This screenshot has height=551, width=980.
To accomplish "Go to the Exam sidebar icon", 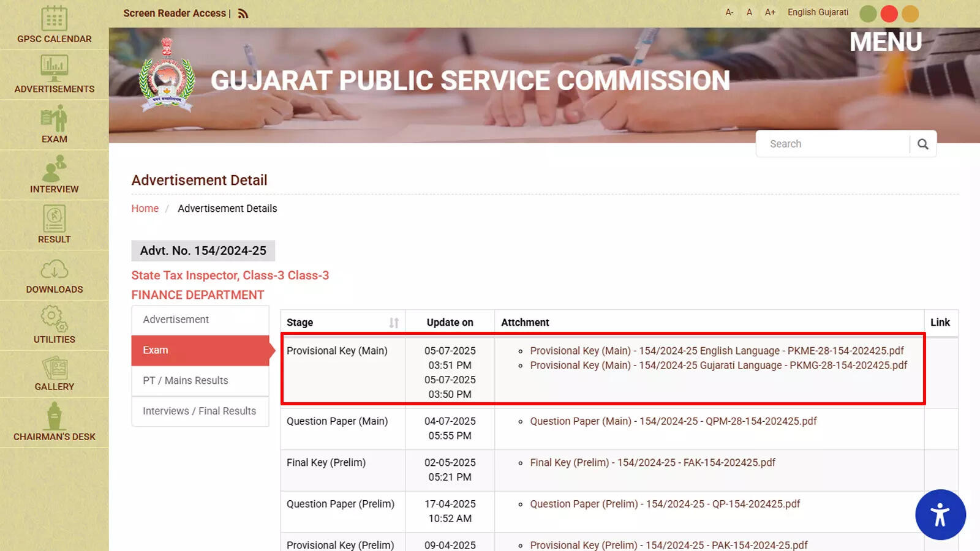I will tap(54, 118).
